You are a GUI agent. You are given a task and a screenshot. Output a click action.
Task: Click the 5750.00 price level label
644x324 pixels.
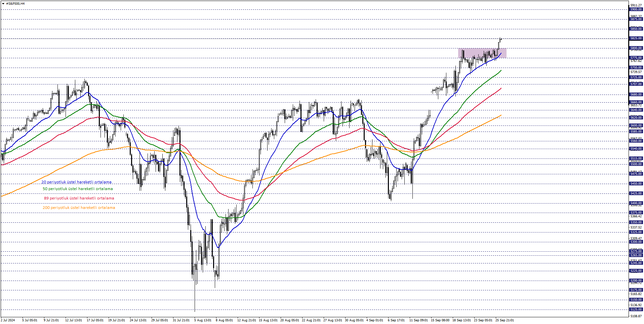[636, 68]
